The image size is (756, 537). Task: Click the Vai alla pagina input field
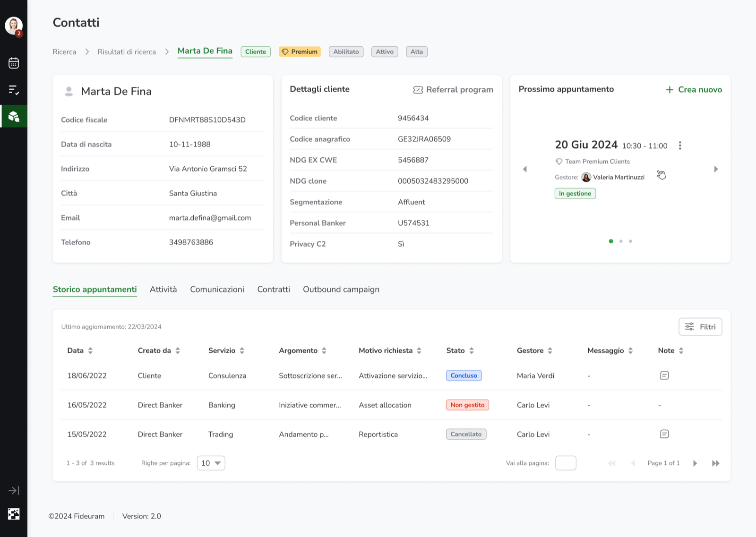pos(566,463)
